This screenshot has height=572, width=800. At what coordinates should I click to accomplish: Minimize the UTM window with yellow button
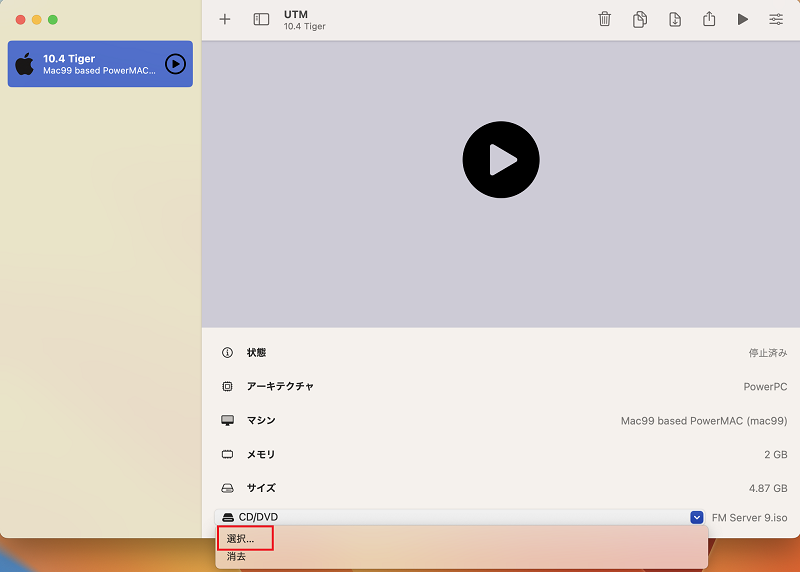[x=37, y=19]
